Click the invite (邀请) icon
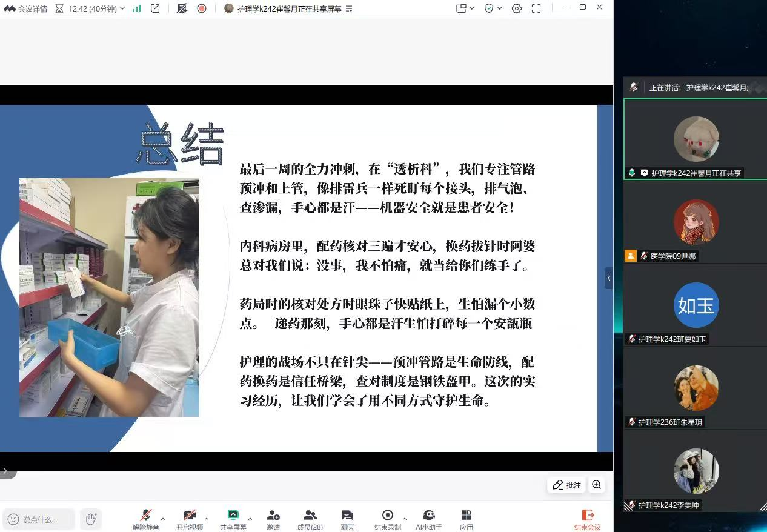767x532 pixels. (273, 519)
